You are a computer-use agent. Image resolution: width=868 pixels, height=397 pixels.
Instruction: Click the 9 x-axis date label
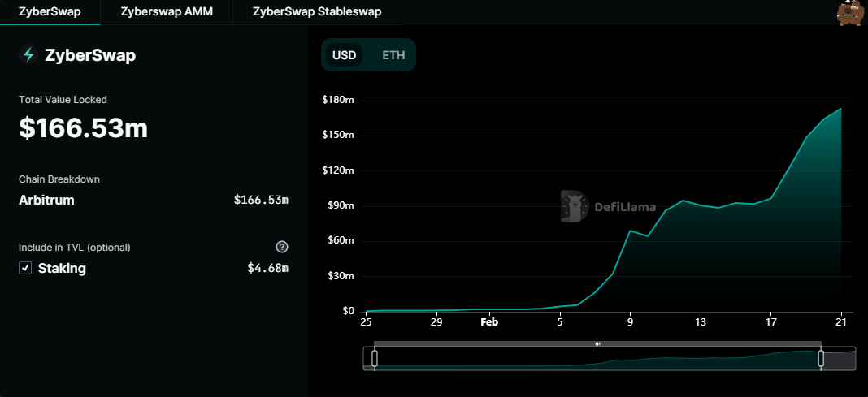[x=631, y=321]
